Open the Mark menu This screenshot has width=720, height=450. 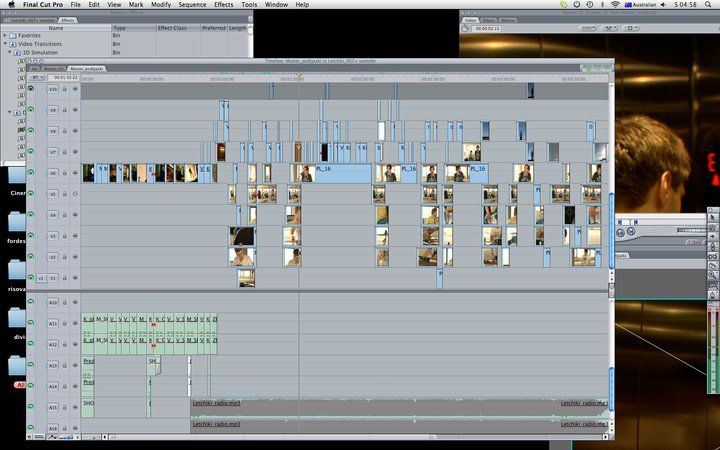point(136,5)
